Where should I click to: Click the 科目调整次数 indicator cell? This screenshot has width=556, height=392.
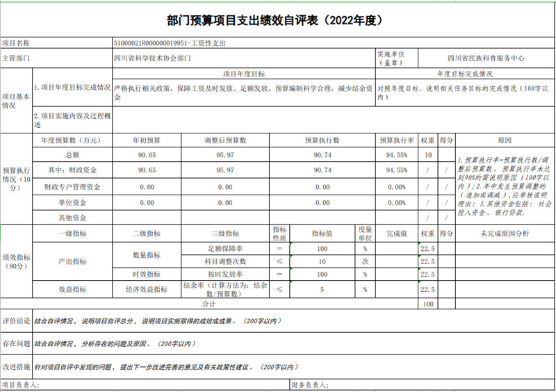point(225,261)
